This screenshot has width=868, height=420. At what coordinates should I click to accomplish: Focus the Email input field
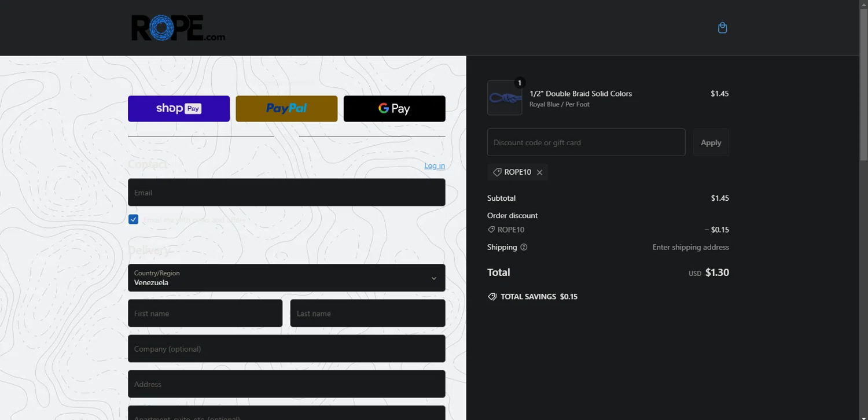(286, 192)
